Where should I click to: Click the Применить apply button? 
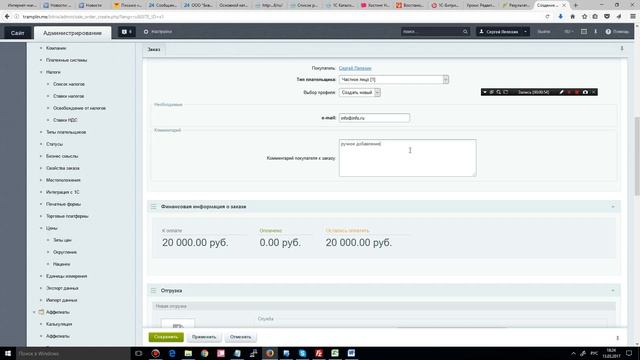pos(204,337)
